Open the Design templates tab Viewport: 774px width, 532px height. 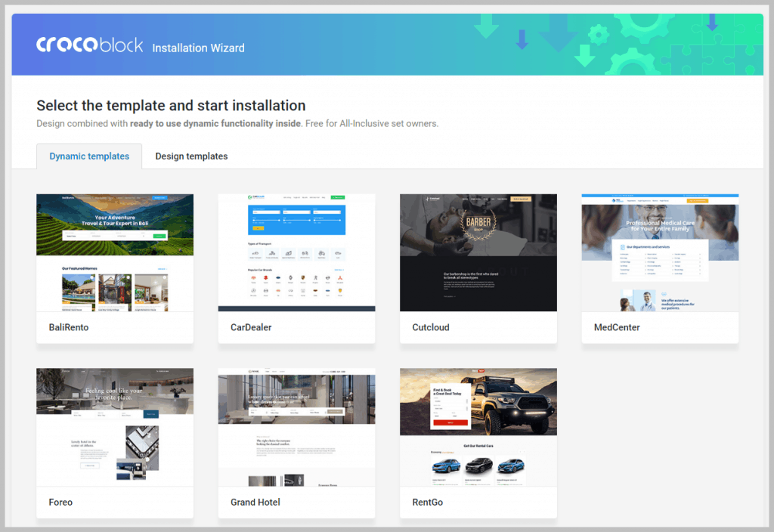pos(191,156)
